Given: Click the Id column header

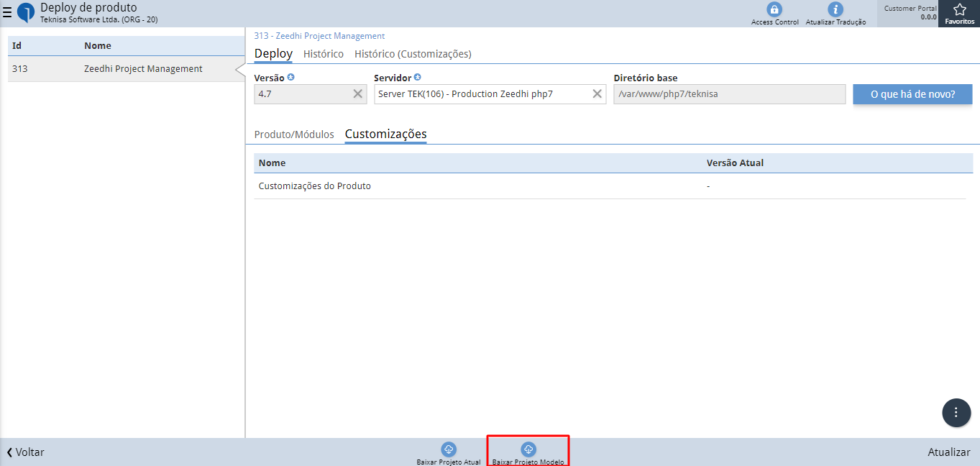Looking at the screenshot, I should pyautogui.click(x=17, y=46).
